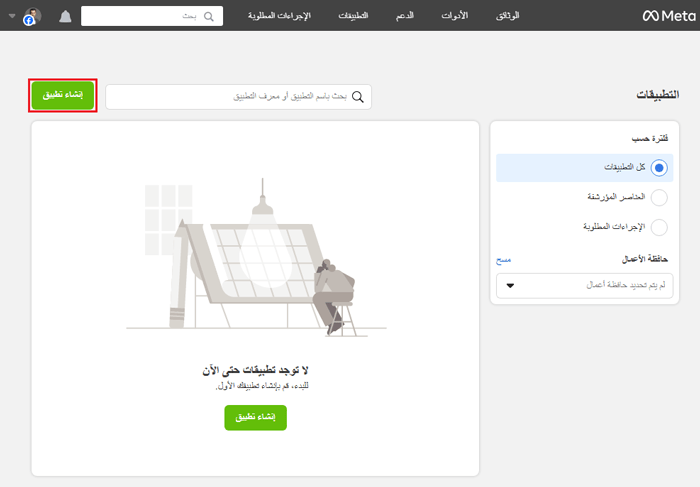Viewport: 700px width, 487px height.
Task: Open الدعم menu in top bar
Action: coord(404,16)
